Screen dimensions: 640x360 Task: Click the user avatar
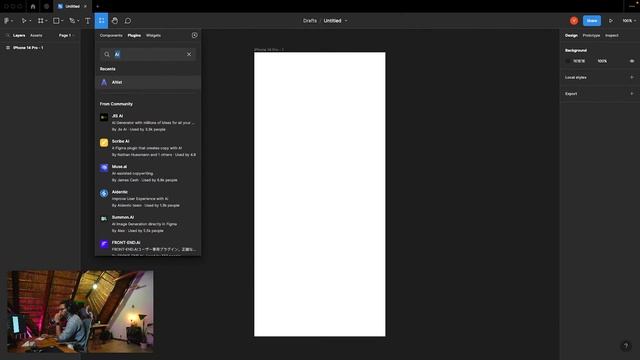[574, 20]
